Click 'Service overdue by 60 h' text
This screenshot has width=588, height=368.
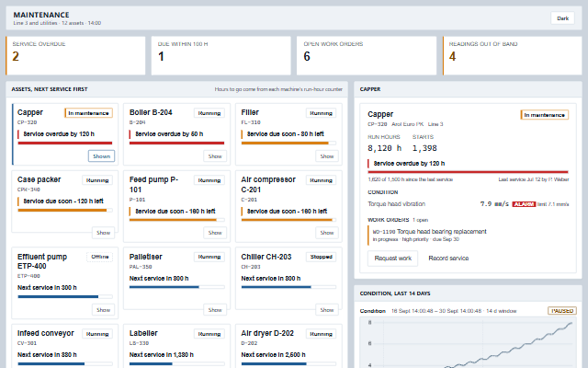coord(169,134)
